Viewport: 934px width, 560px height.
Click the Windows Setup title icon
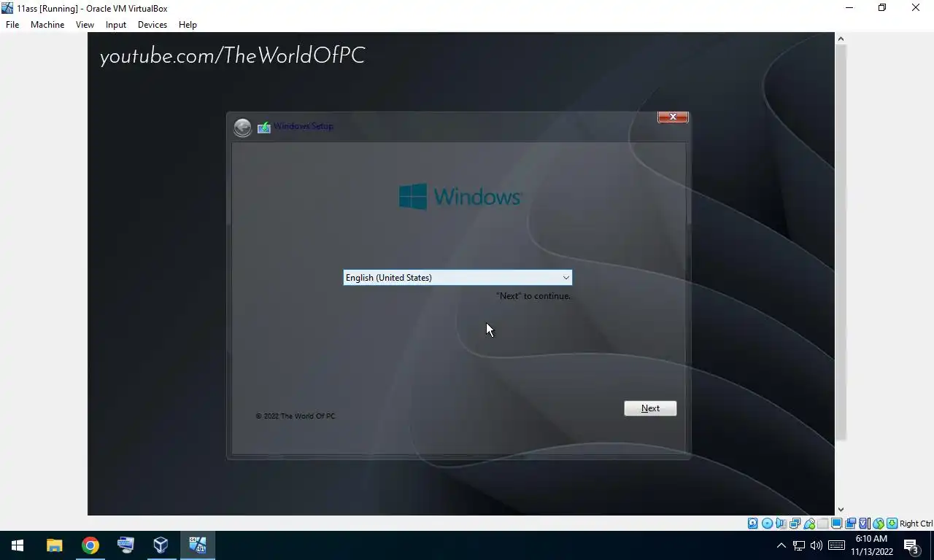[x=264, y=127]
